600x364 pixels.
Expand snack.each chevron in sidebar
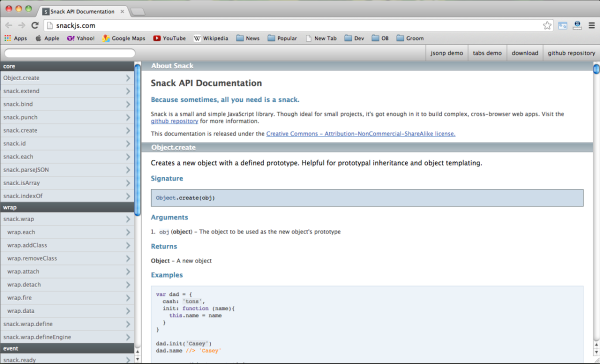coord(128,157)
